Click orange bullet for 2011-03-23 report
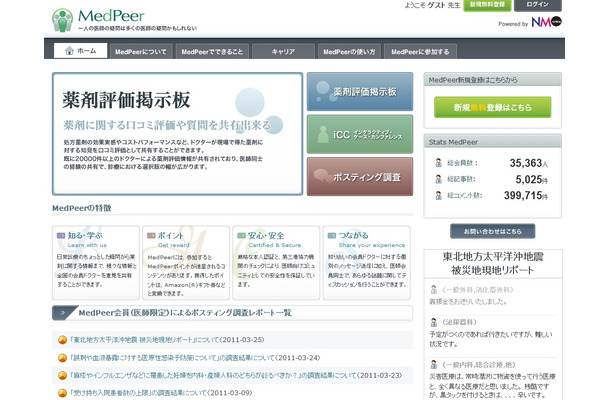The width and height of the screenshot is (610, 400). 62,375
